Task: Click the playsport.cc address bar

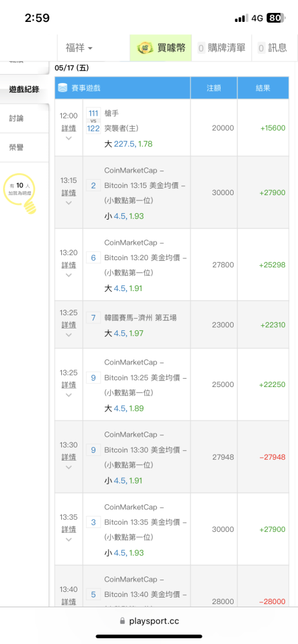Action: 149,621
